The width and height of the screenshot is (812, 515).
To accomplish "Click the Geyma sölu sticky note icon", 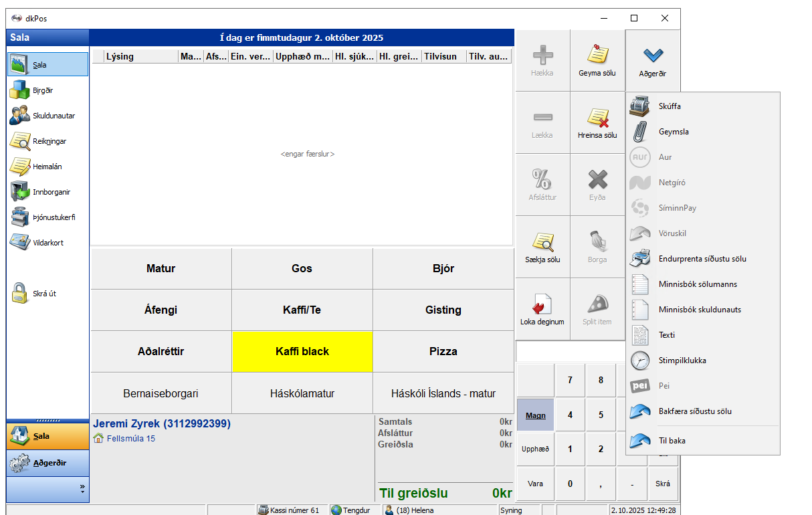I will (x=597, y=55).
